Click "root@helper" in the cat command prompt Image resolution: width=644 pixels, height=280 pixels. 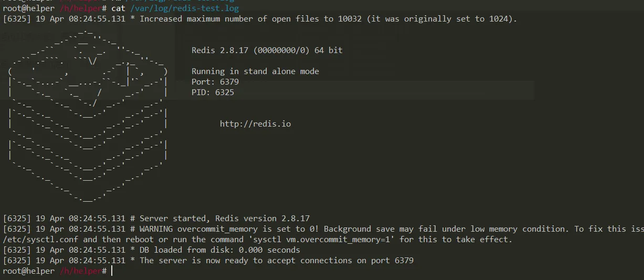28,8
